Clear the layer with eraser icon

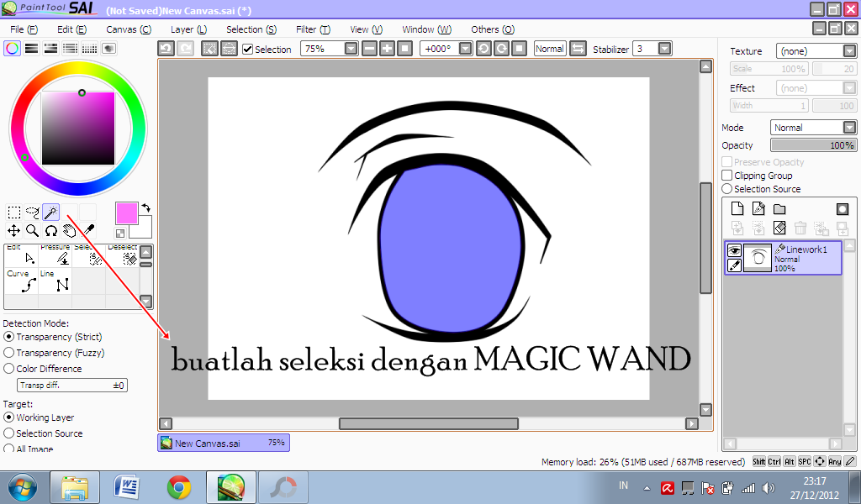tap(779, 228)
